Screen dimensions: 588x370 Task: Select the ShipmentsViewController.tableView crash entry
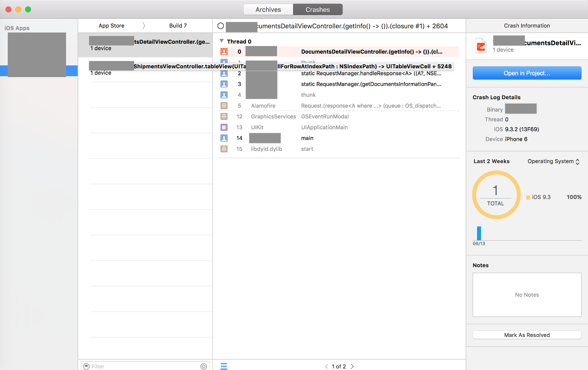click(x=145, y=69)
